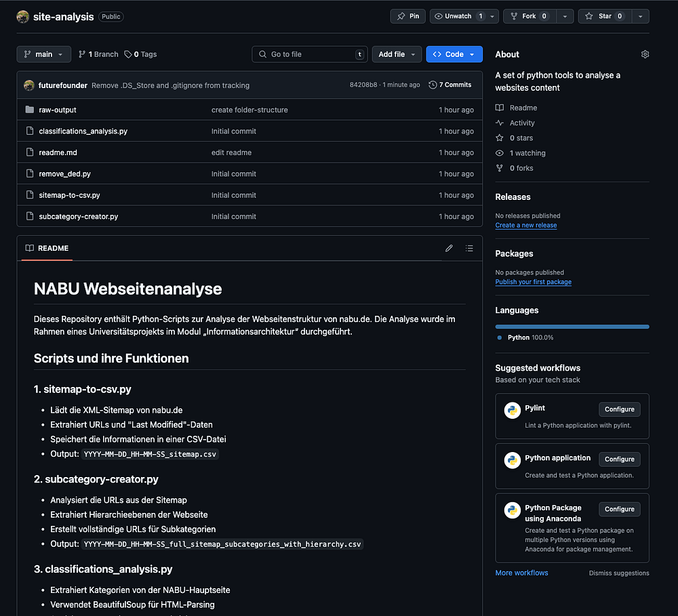
Task: Expand the Fork options dropdown arrow
Action: [x=565, y=16]
